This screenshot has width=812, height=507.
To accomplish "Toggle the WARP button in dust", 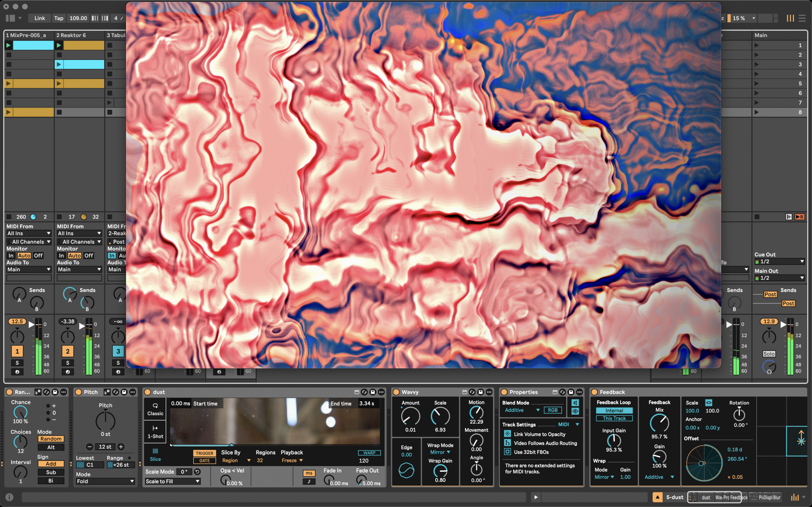I will [x=369, y=453].
